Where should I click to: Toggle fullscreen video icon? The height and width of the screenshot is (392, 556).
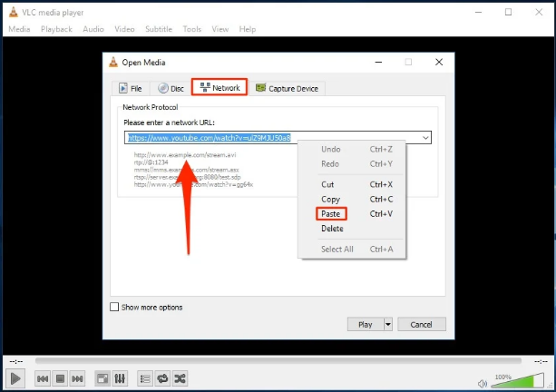(x=102, y=379)
